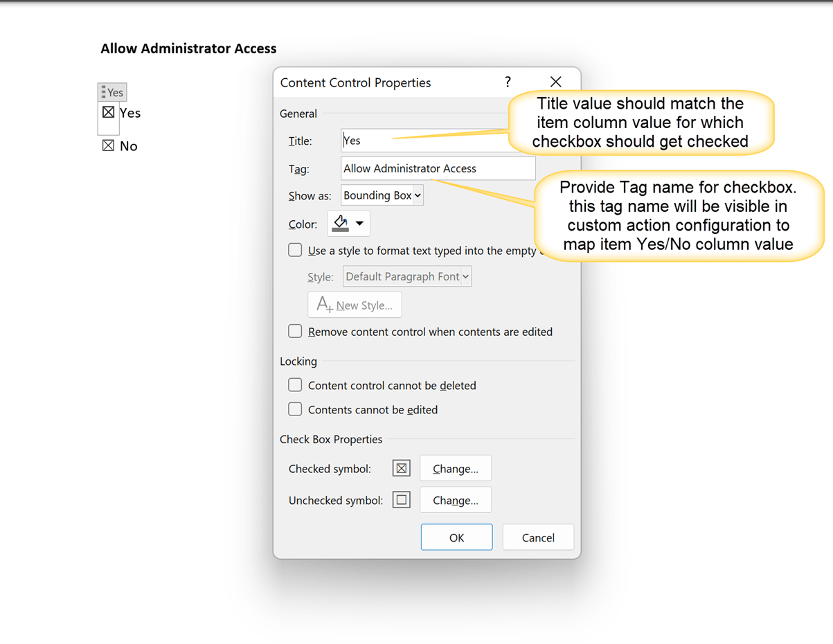The width and height of the screenshot is (833, 644).
Task: Toggle the checked Yes checkbox in document
Action: [108, 113]
